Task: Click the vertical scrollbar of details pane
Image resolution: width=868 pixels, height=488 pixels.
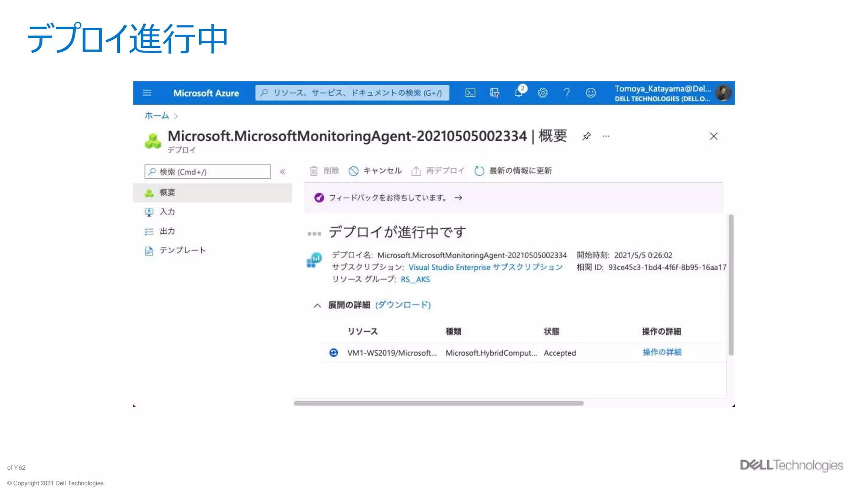Action: (x=731, y=285)
